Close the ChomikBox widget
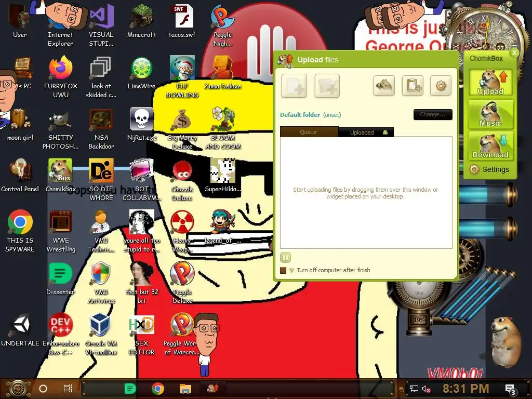The width and height of the screenshot is (532, 399). pos(514,52)
